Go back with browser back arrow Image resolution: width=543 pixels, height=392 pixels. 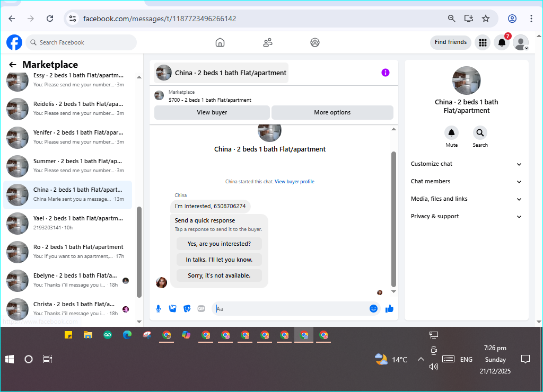[12, 19]
